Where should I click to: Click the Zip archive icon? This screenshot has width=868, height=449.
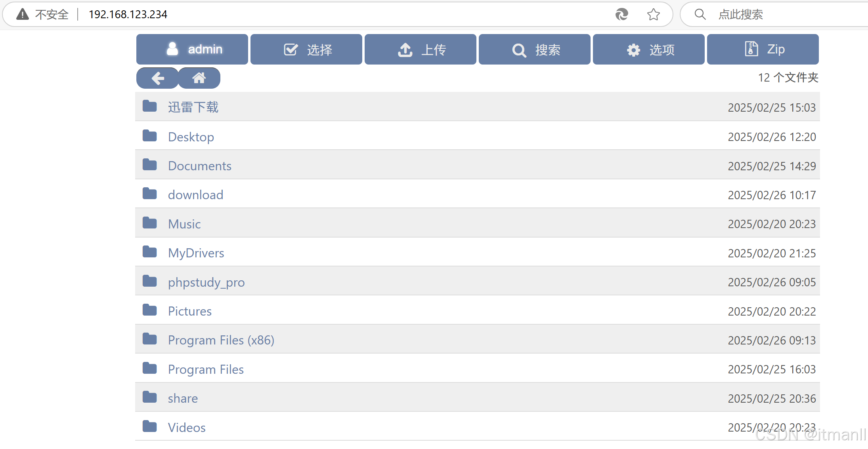(751, 49)
